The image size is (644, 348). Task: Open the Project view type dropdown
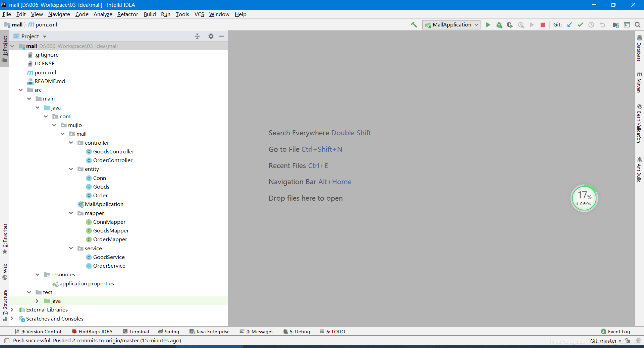pyautogui.click(x=30, y=36)
